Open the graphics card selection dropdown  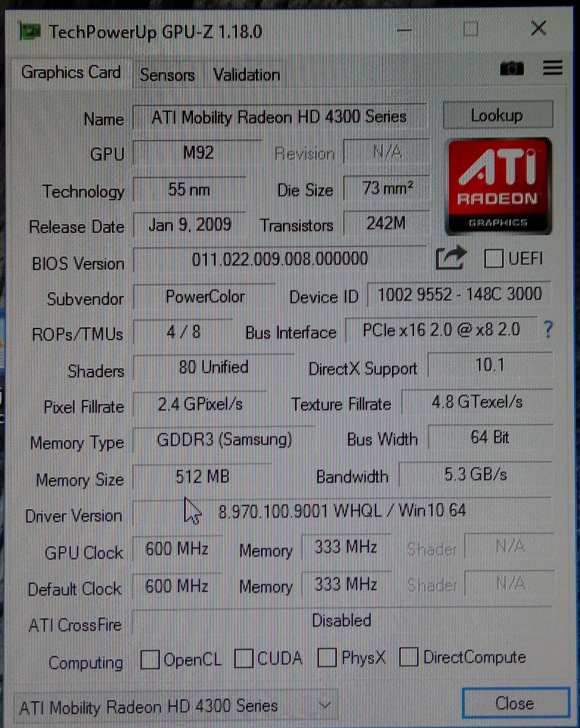click(x=176, y=706)
